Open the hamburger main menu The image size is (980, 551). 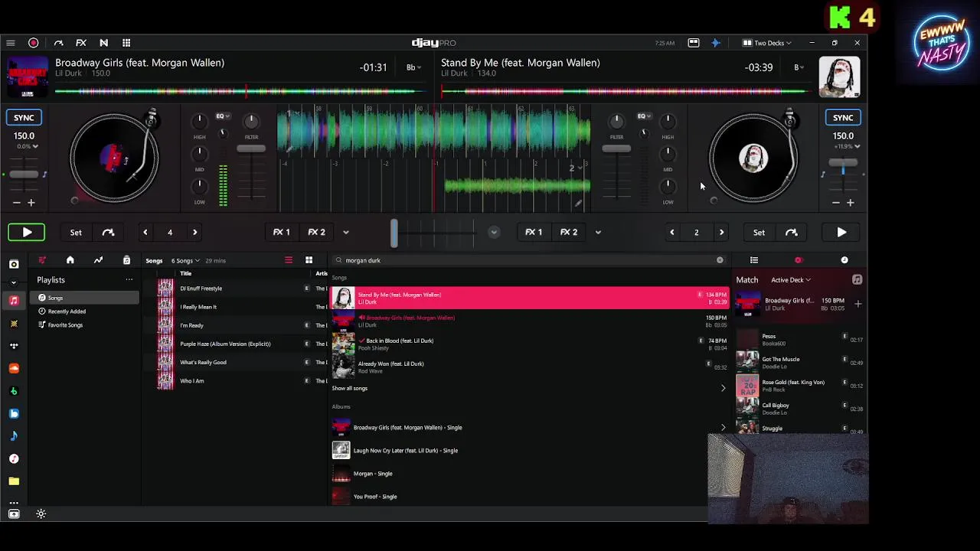[10, 43]
